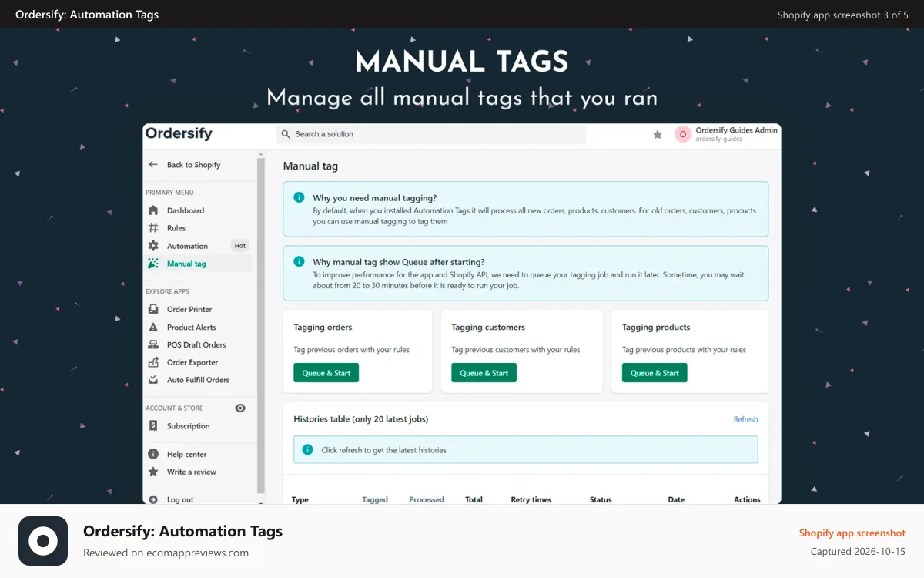Click Queue & Start for Tagging products
Image resolution: width=924 pixels, height=578 pixels.
(x=654, y=373)
